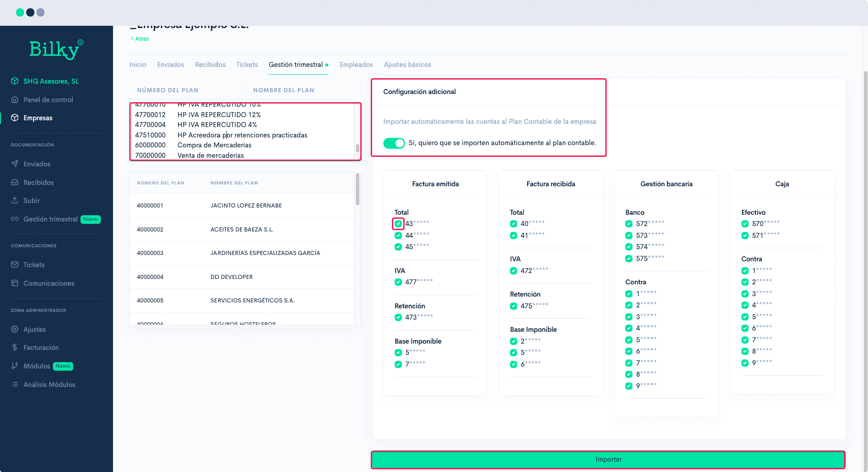Click the Ajustes gear icon
The height and width of the screenshot is (472, 868).
point(15,329)
